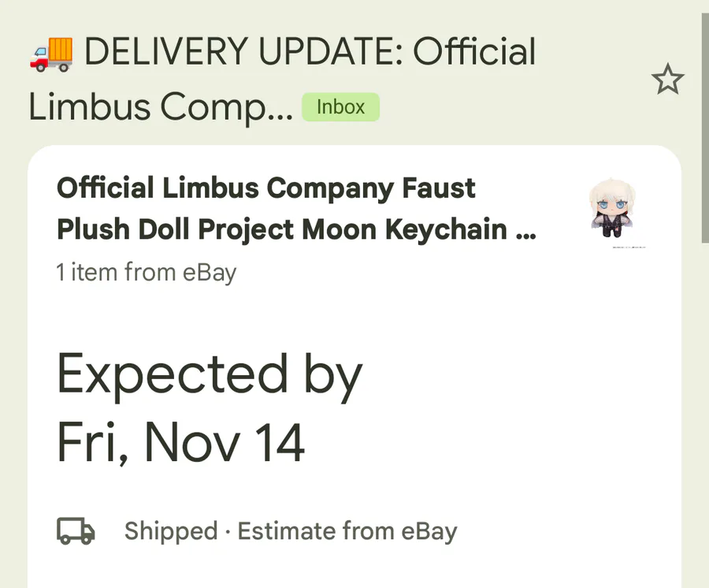Click the 'Expected by' heading
709x588 pixels.
pyautogui.click(x=209, y=374)
